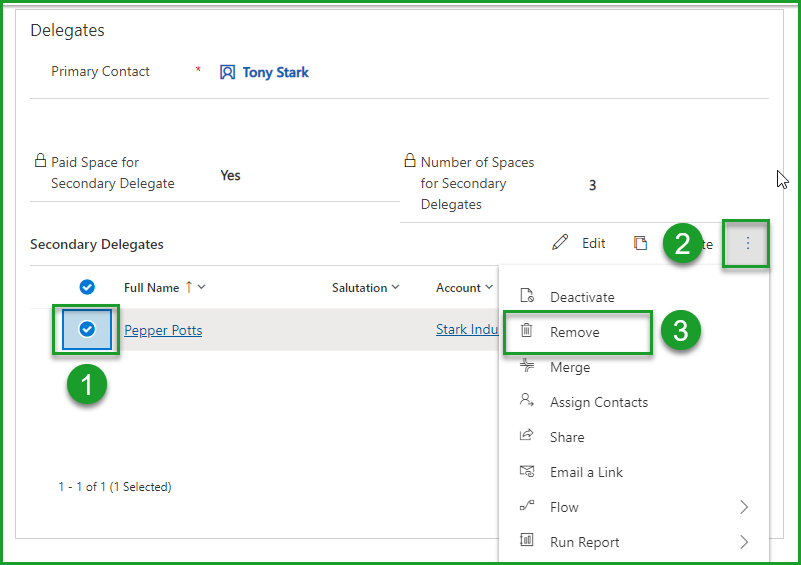Uncheck the Pepper Potts row checkbox
Image resolution: width=801 pixels, height=565 pixels.
pyautogui.click(x=87, y=329)
